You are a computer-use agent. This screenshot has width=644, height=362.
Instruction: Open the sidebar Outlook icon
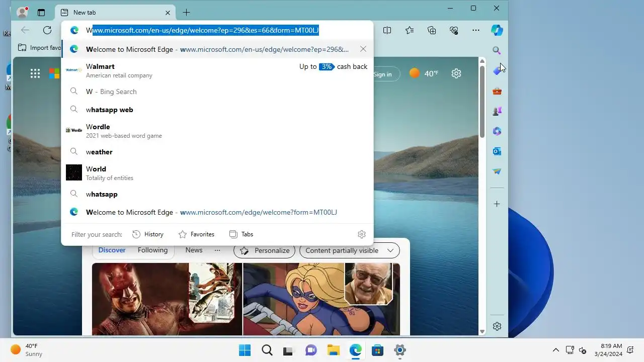tap(497, 151)
